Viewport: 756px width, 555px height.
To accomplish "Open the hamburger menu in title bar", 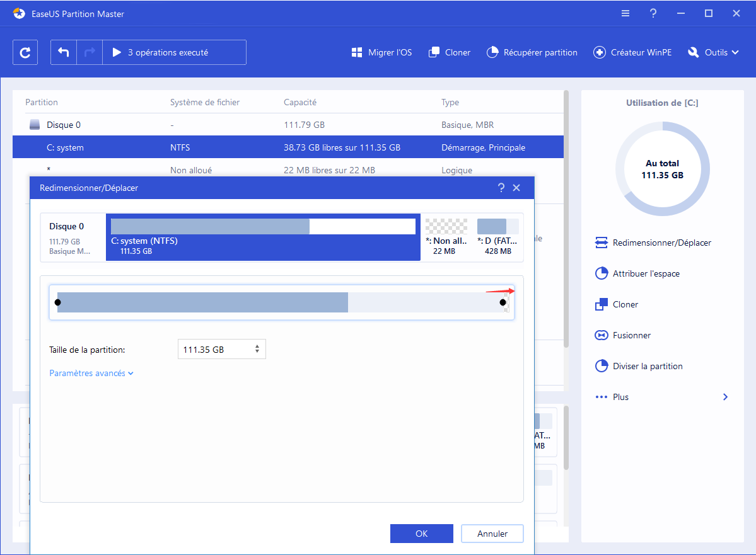I will click(625, 13).
